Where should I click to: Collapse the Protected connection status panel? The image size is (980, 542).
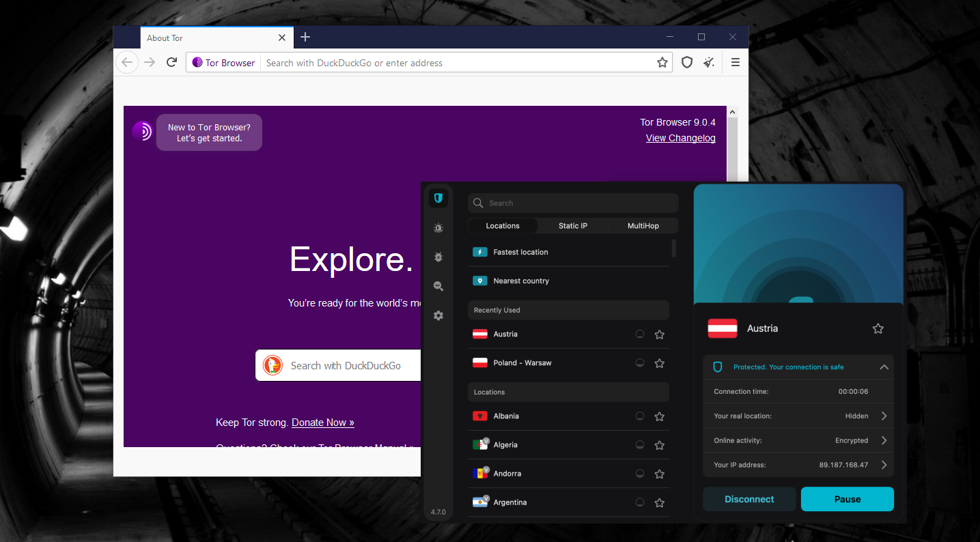click(x=884, y=367)
